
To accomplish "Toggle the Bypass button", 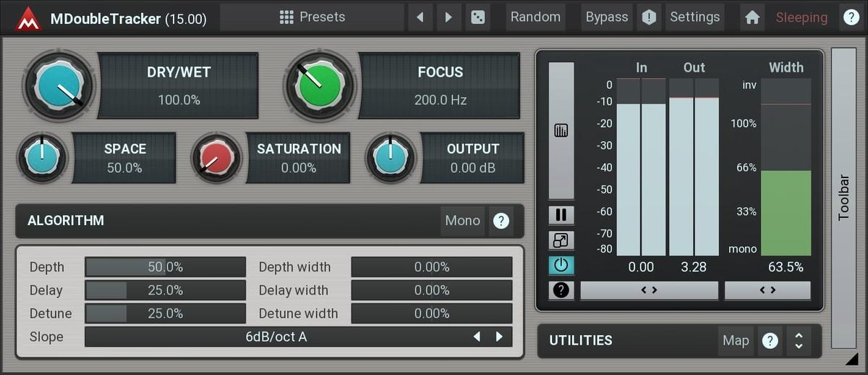I will (606, 17).
